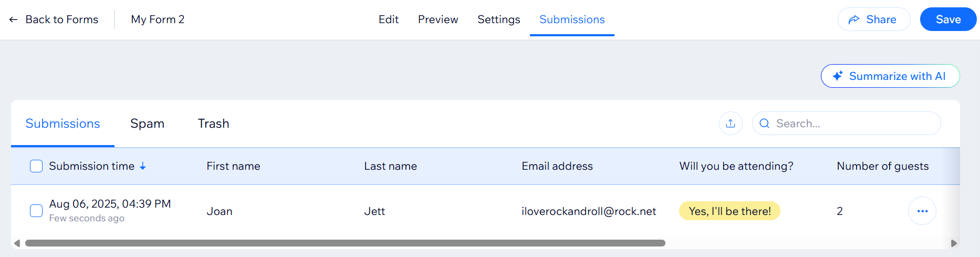Open the three-dot row actions menu

(922, 211)
